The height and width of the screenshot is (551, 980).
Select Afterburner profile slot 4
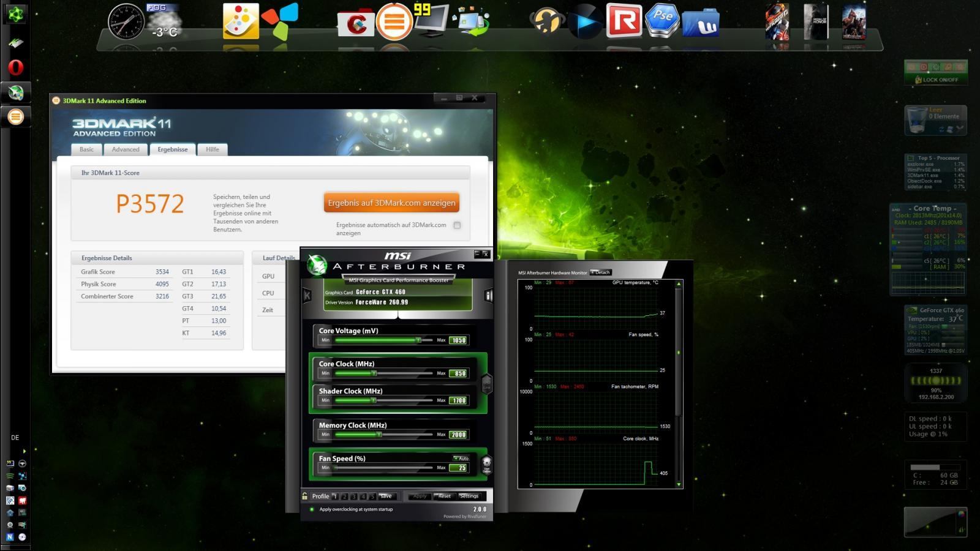coord(363,497)
